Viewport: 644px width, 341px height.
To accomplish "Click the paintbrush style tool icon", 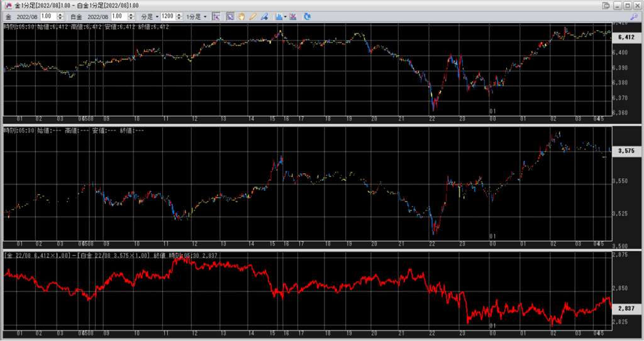I will tap(264, 16).
